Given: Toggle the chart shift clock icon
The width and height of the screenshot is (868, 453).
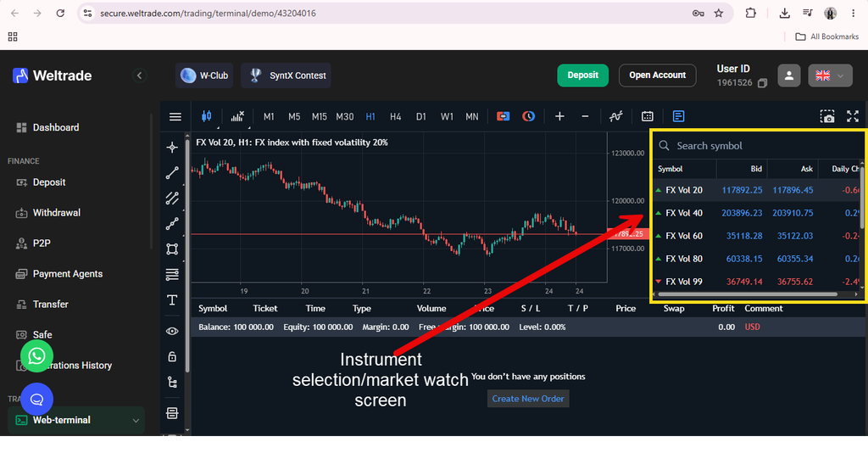Looking at the screenshot, I should [529, 116].
